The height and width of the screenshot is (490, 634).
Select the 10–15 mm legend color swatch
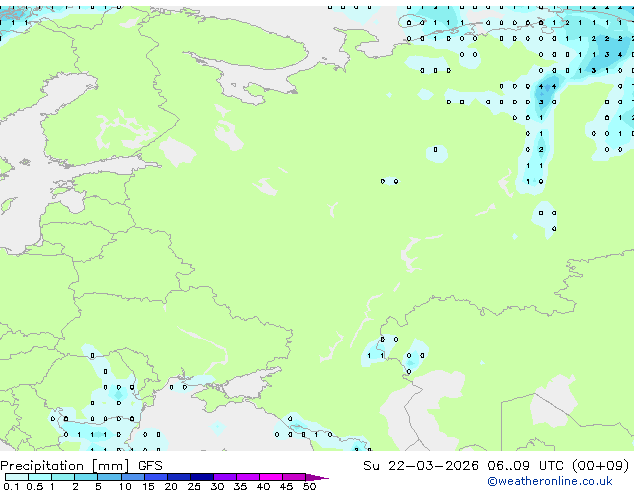(132, 477)
